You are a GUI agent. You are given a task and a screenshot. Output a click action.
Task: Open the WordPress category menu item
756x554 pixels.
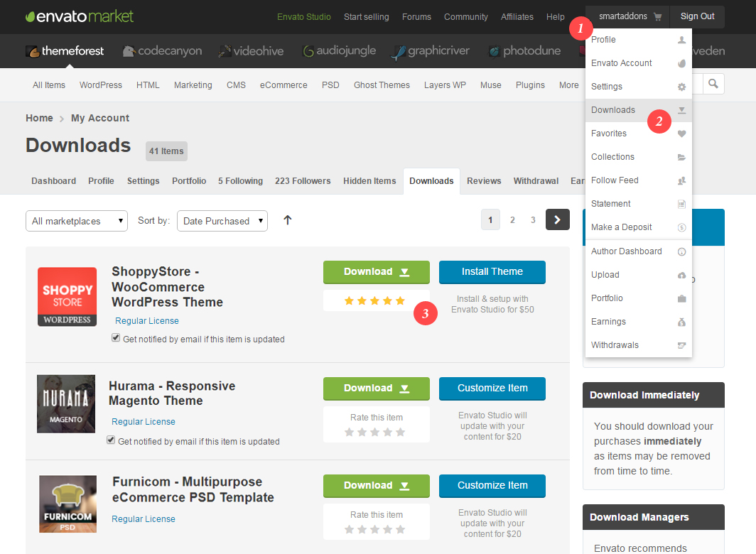[x=101, y=85]
